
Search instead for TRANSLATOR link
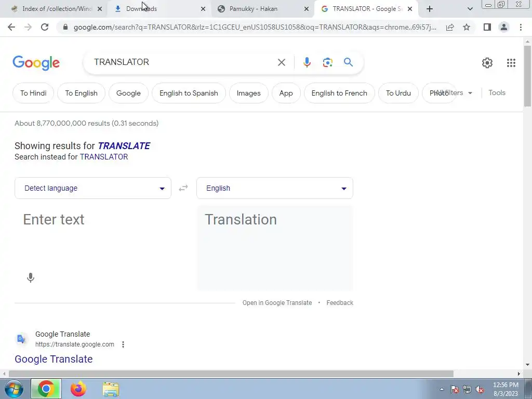coord(104,157)
